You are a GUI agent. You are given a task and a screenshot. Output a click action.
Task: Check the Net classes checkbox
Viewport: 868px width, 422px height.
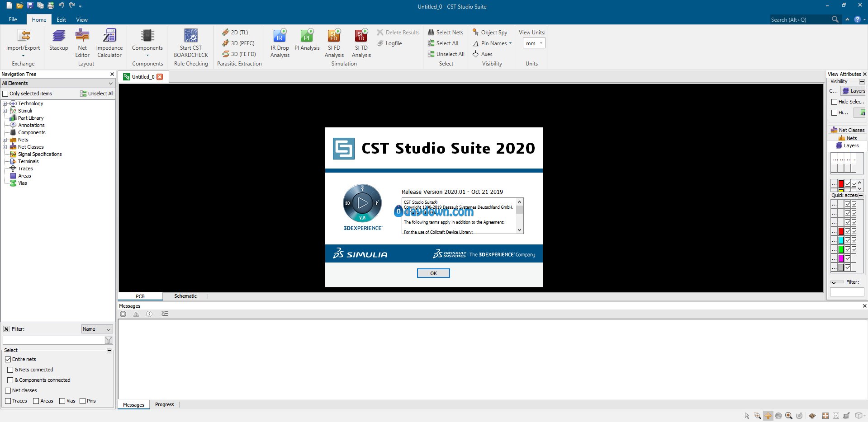pyautogui.click(x=8, y=390)
